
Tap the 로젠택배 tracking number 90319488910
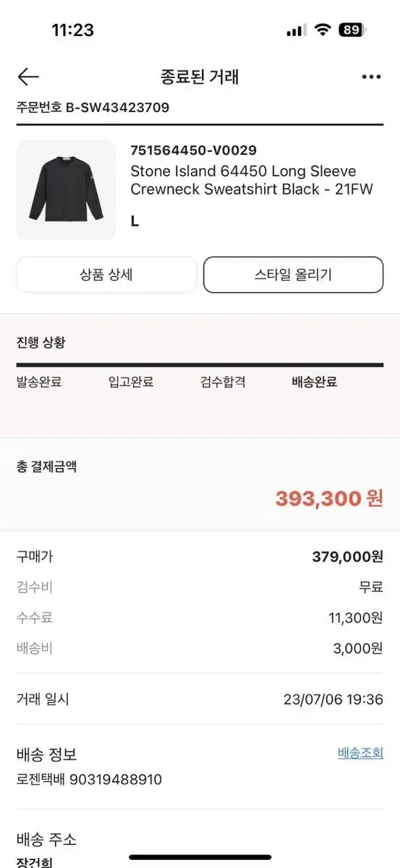pyautogui.click(x=89, y=780)
